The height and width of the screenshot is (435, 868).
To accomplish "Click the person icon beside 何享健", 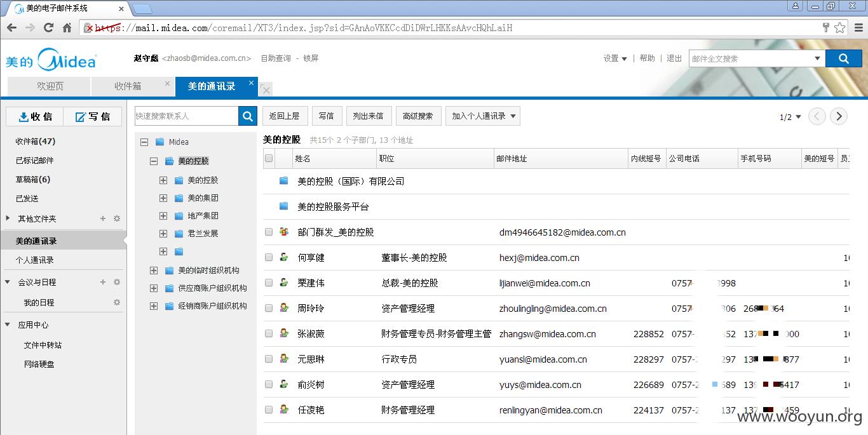I will (283, 257).
